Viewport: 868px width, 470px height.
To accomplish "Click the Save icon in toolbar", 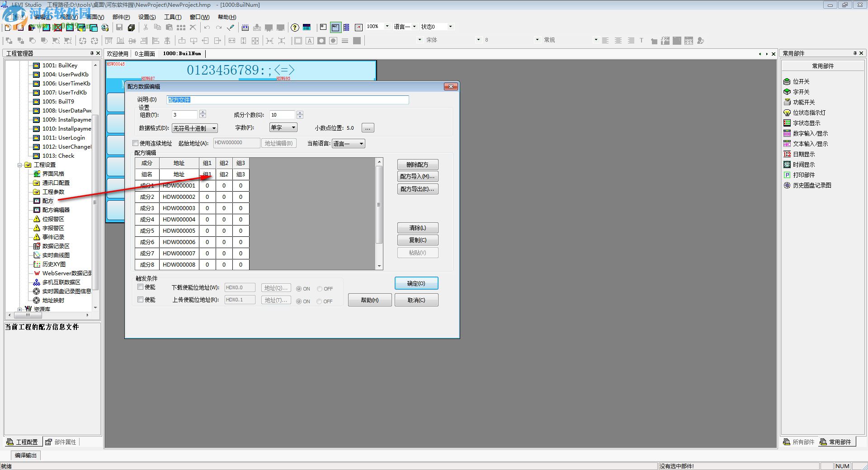I will click(x=119, y=27).
